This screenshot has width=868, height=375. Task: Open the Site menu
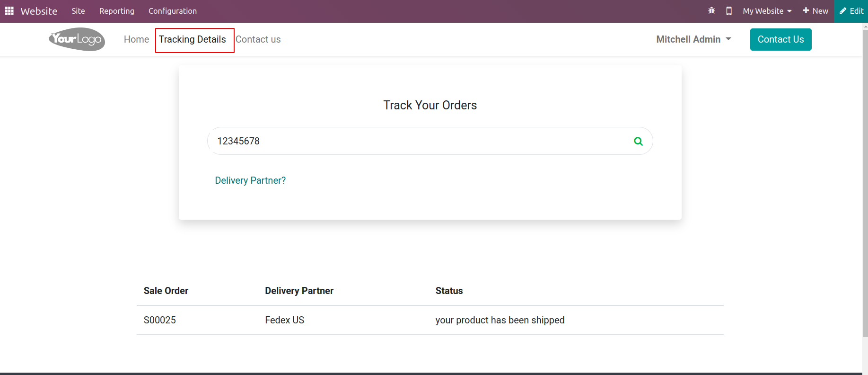click(78, 11)
